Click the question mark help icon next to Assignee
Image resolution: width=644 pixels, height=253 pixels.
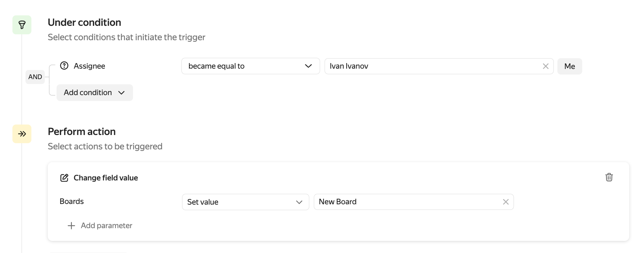pyautogui.click(x=64, y=66)
